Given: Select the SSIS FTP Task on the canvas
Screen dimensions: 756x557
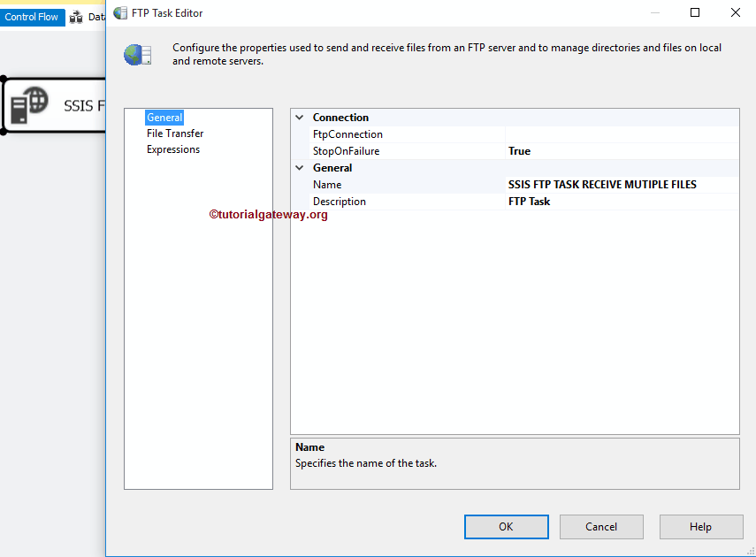Looking at the screenshot, I should coord(53,104).
